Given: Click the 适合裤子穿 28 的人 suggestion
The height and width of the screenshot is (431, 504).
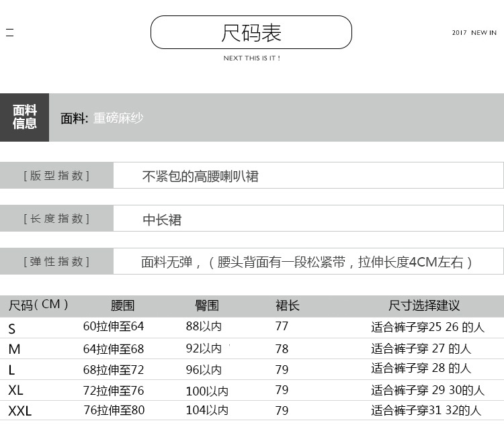Looking at the screenshot, I should 421,369.
